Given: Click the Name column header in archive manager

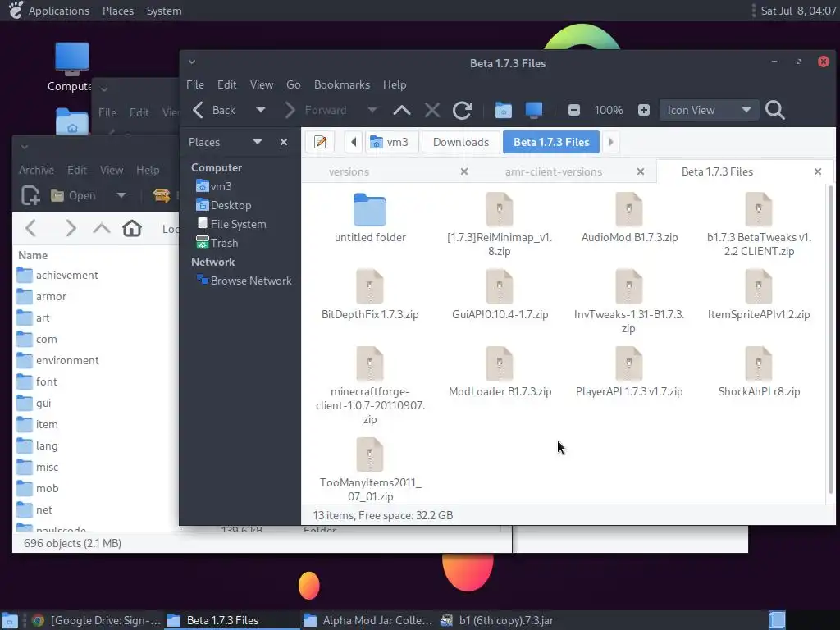Looking at the screenshot, I should (x=33, y=256).
